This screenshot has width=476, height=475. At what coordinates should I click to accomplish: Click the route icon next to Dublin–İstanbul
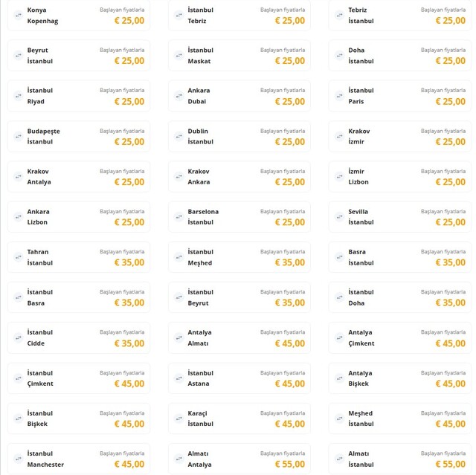tap(178, 136)
